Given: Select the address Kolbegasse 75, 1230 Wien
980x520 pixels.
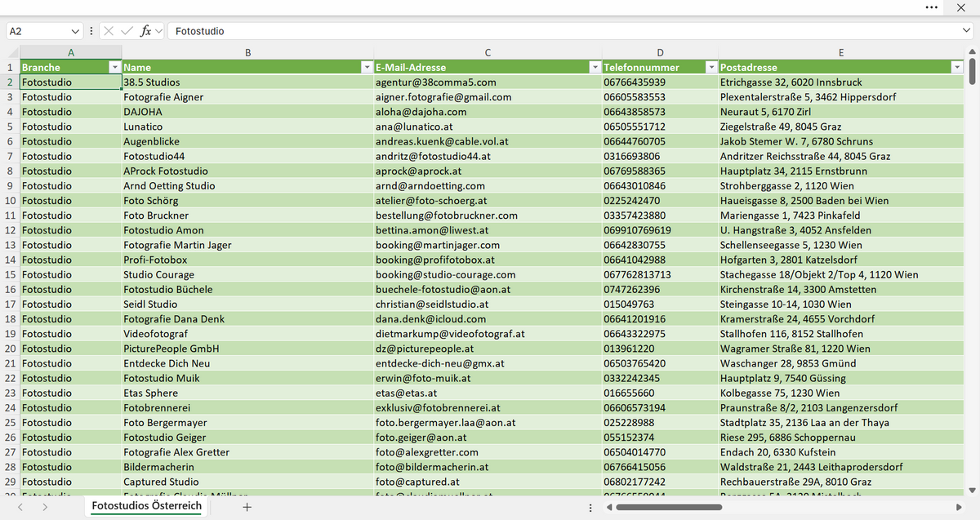Looking at the screenshot, I should point(841,393).
